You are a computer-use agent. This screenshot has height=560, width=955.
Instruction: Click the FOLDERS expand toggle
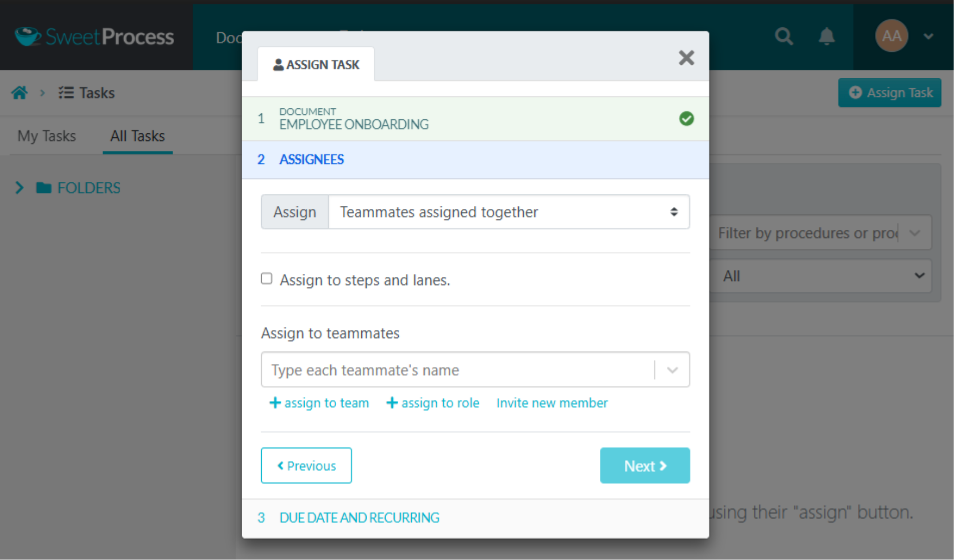[19, 188]
